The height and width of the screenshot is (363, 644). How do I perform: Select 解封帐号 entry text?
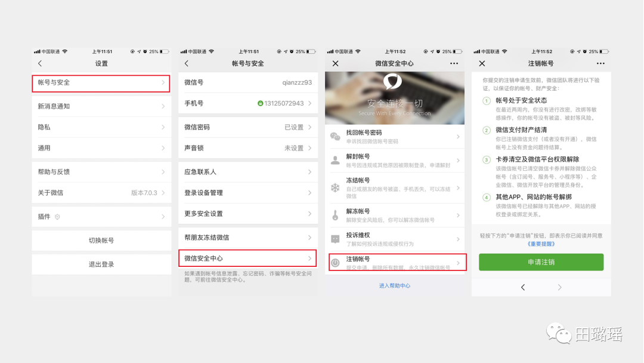(358, 156)
